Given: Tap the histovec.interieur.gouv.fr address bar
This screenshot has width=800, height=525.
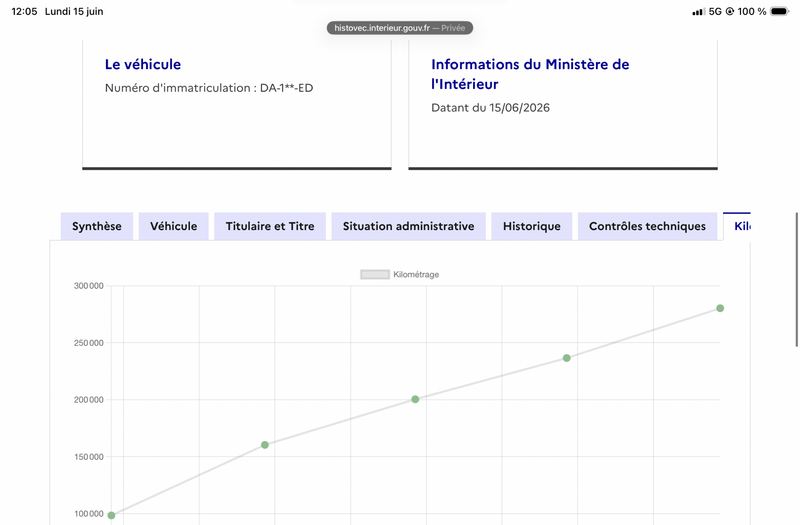Looking at the screenshot, I should 400,28.
